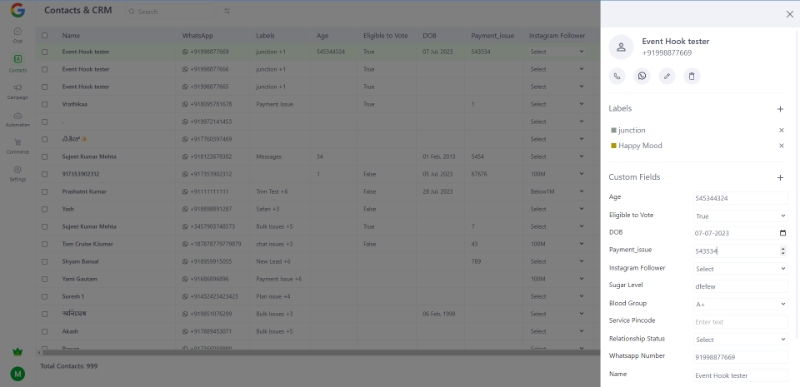Open Contacts in the sidebar
Viewport: 800px width, 387px height.
click(18, 63)
